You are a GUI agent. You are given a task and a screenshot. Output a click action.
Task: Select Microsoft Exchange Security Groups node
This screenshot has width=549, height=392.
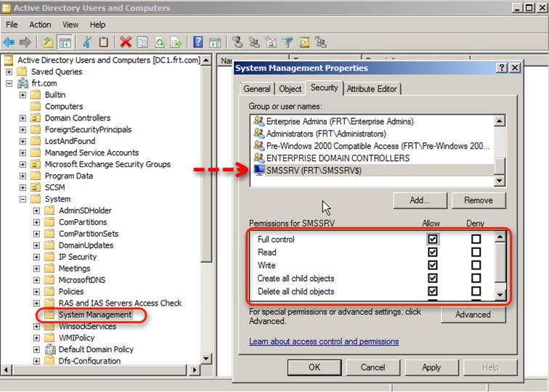107,164
